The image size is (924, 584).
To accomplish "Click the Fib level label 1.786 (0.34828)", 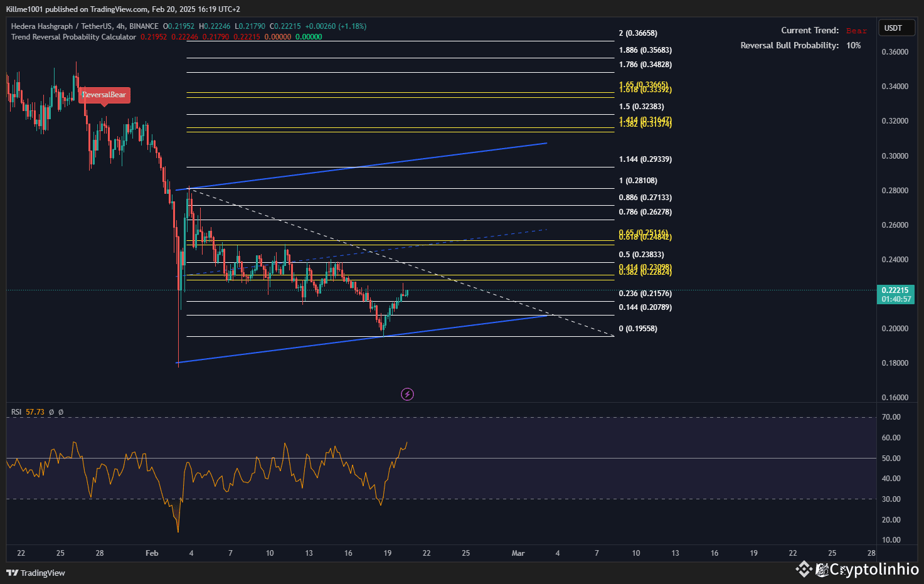I will (x=645, y=65).
